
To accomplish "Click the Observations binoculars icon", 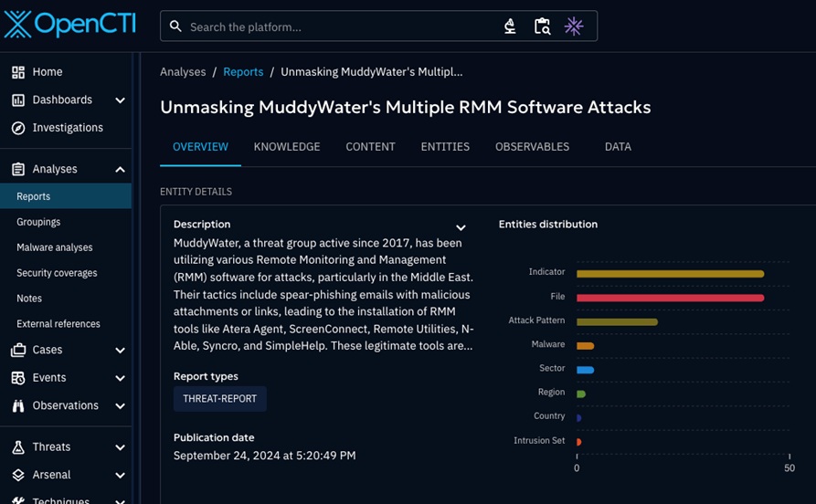I will (x=18, y=405).
